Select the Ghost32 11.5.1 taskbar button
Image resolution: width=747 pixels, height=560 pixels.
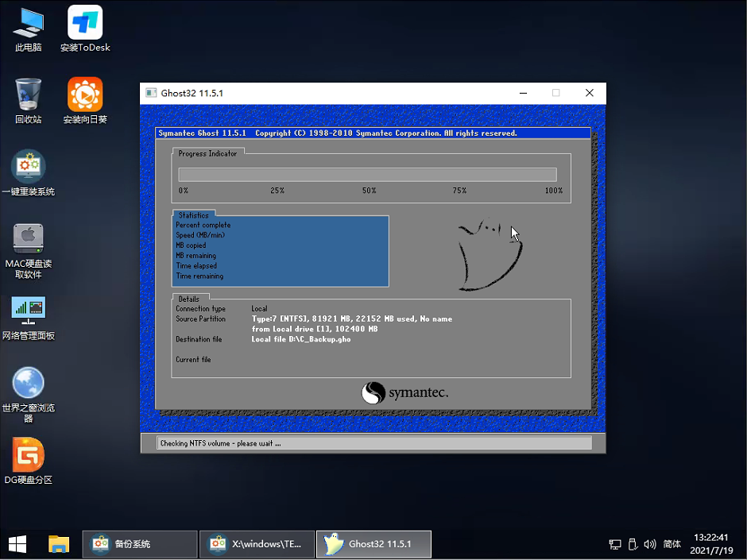pos(373,544)
